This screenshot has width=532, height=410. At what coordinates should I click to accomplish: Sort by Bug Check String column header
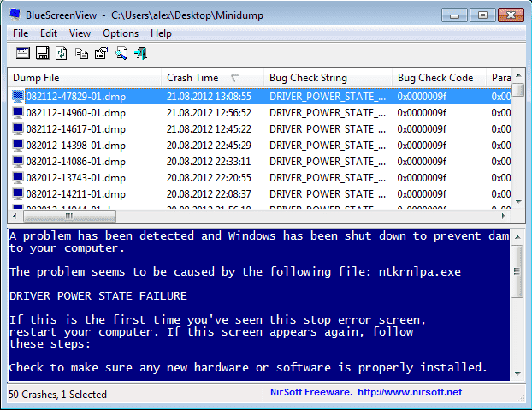click(307, 78)
